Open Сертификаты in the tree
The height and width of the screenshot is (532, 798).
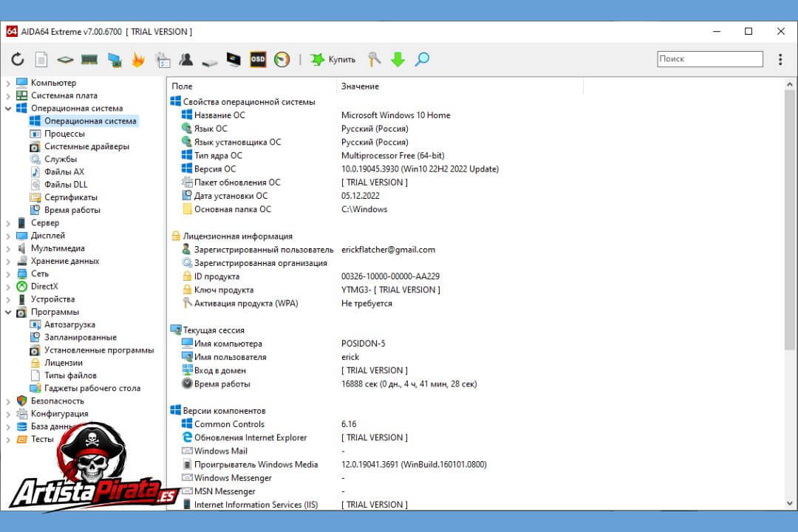tap(70, 197)
